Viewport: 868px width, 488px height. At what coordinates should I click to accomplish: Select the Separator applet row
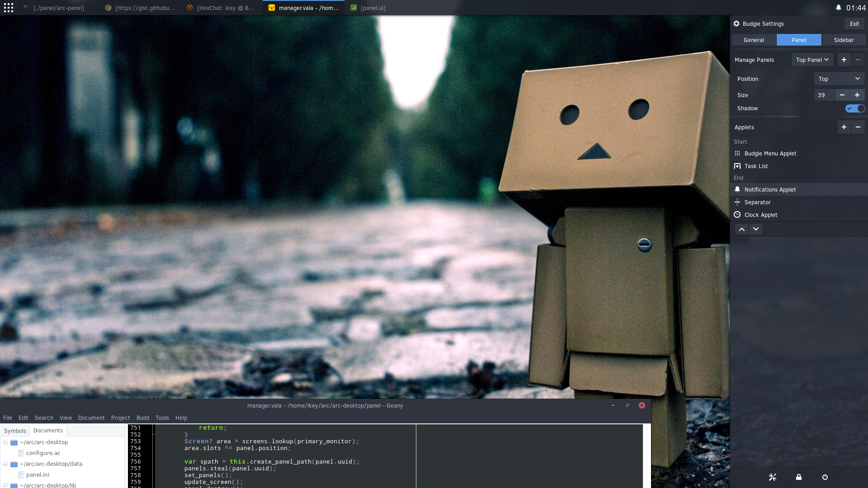point(798,202)
